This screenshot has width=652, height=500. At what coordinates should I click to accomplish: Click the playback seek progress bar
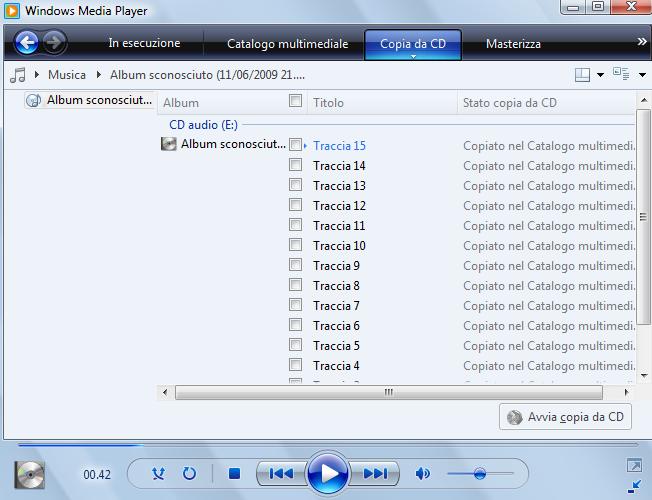point(328,445)
